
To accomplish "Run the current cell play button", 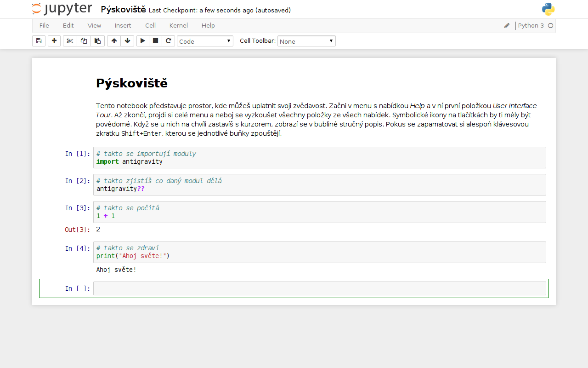I will 143,41.
